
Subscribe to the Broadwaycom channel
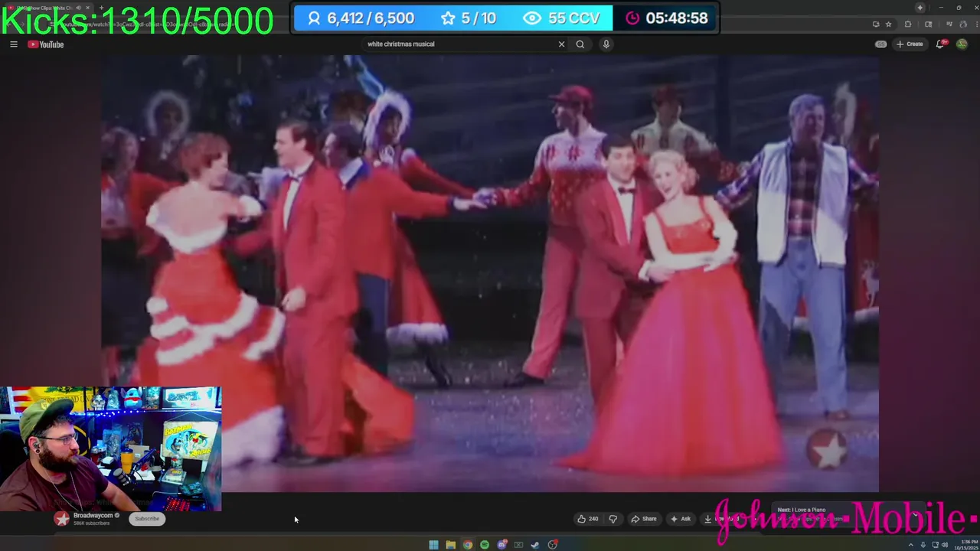[x=147, y=519]
